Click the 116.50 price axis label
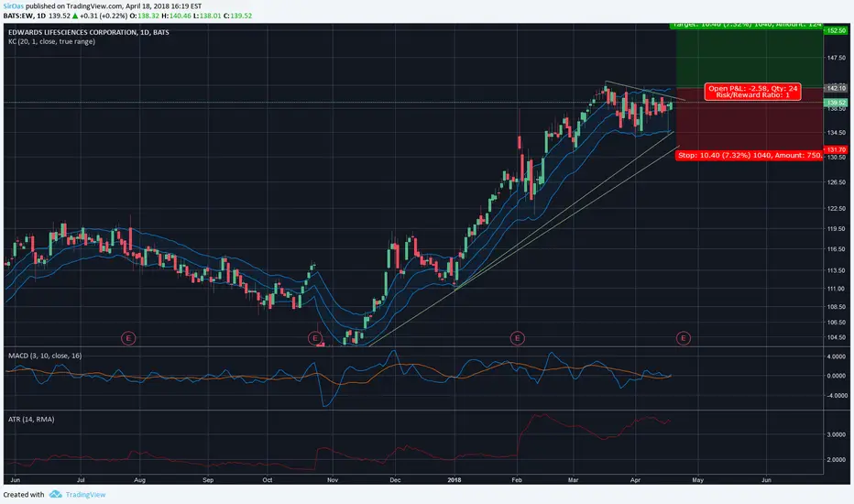This screenshot has height=504, width=854. [836, 249]
